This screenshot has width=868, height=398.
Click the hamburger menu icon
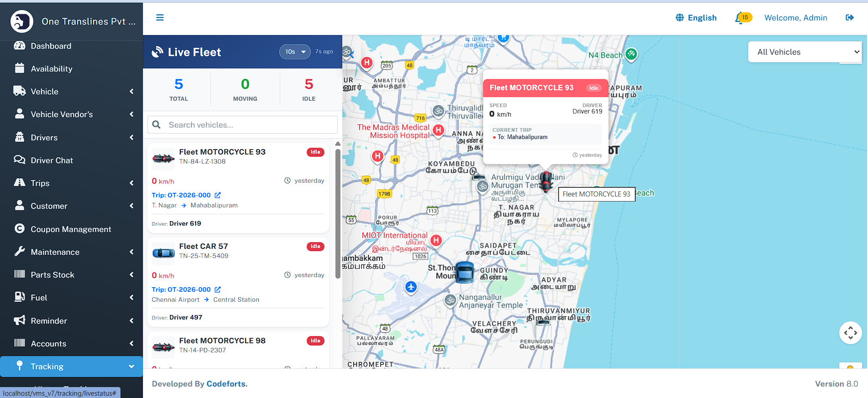pyautogui.click(x=160, y=17)
